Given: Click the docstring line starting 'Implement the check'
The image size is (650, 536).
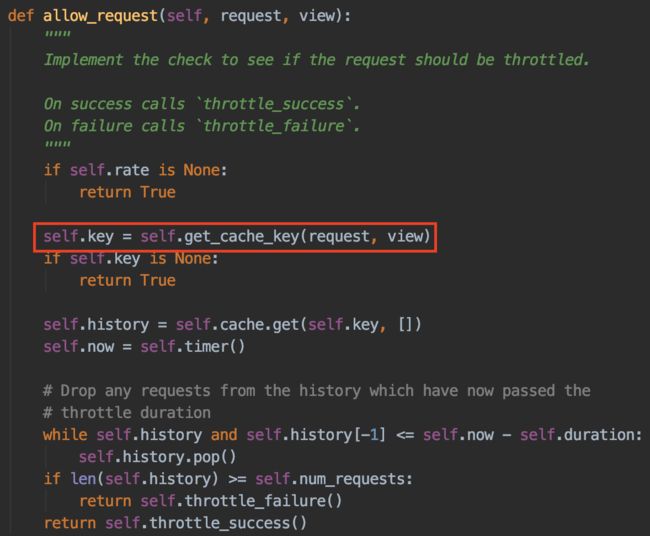Looking at the screenshot, I should [317, 60].
